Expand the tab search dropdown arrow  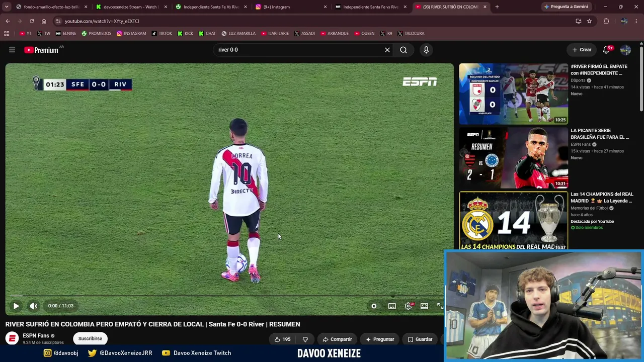pyautogui.click(x=7, y=7)
